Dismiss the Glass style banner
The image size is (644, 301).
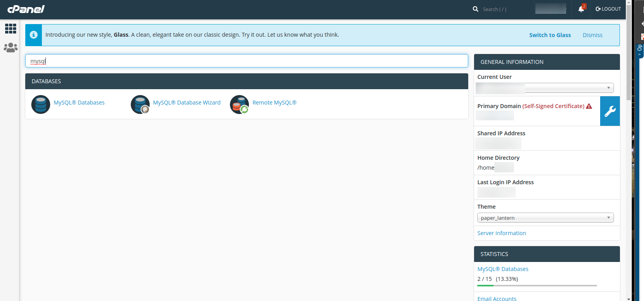(x=592, y=35)
